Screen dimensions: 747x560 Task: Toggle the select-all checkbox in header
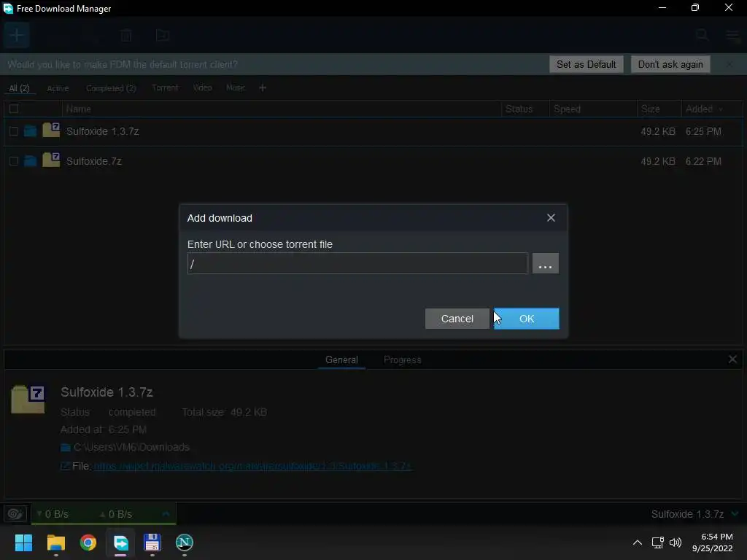click(x=14, y=109)
